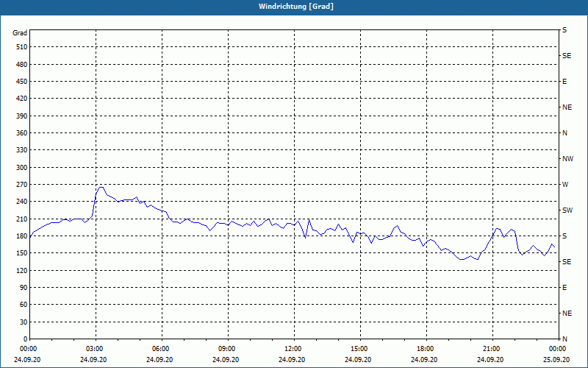
Task: Pick the 12:00 time label
Action: (x=293, y=349)
